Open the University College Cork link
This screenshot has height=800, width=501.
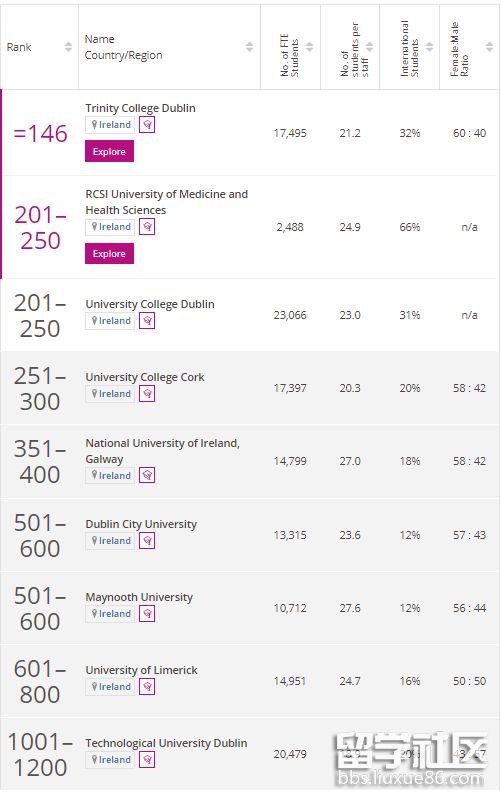pyautogui.click(x=145, y=377)
